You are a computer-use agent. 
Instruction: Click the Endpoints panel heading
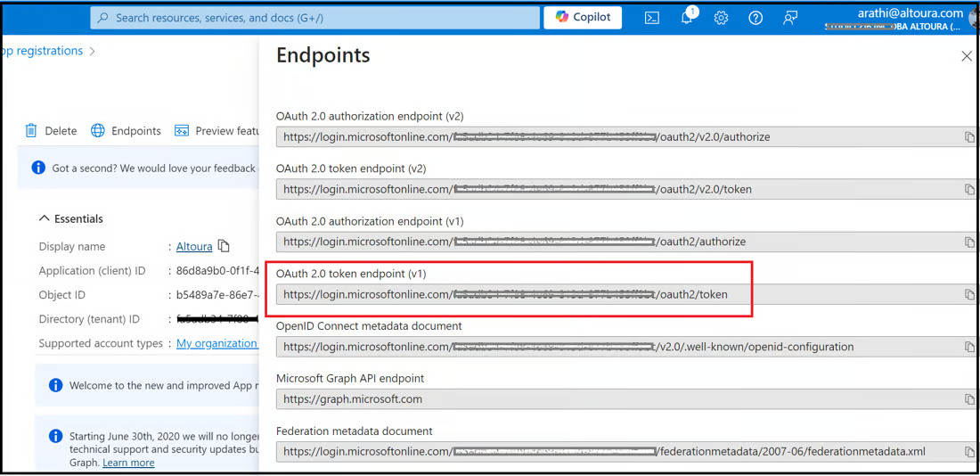tap(323, 55)
